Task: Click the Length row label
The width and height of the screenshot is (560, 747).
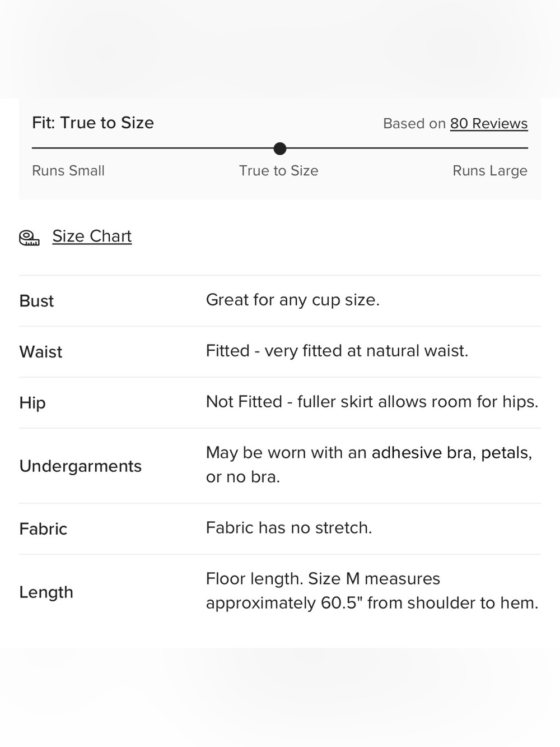Action: point(46,592)
